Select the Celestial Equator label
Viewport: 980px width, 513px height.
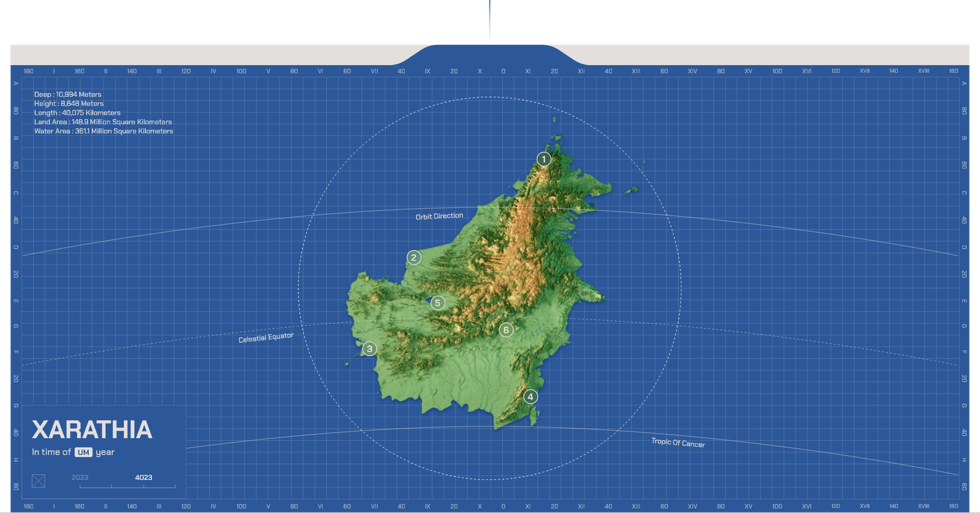point(266,337)
